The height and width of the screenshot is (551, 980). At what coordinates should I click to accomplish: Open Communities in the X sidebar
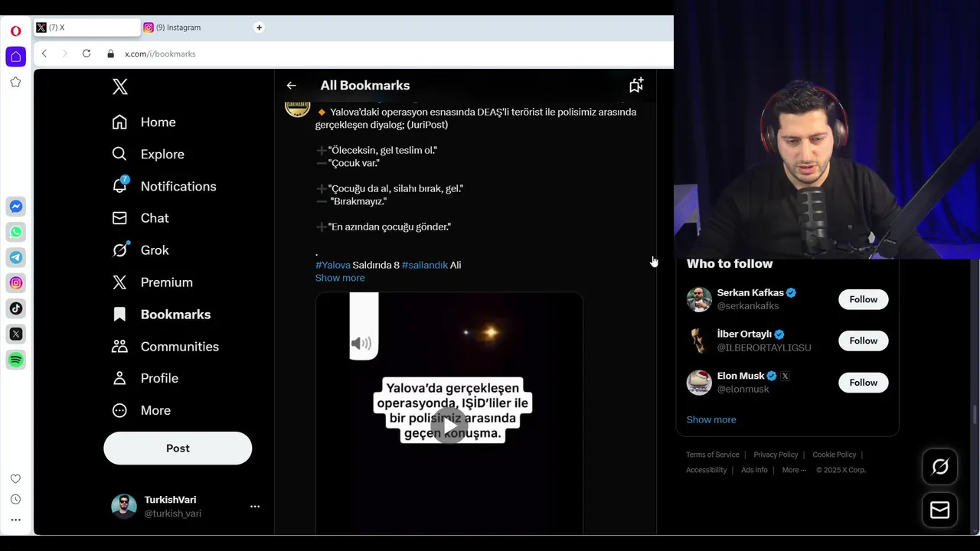[x=165, y=347]
